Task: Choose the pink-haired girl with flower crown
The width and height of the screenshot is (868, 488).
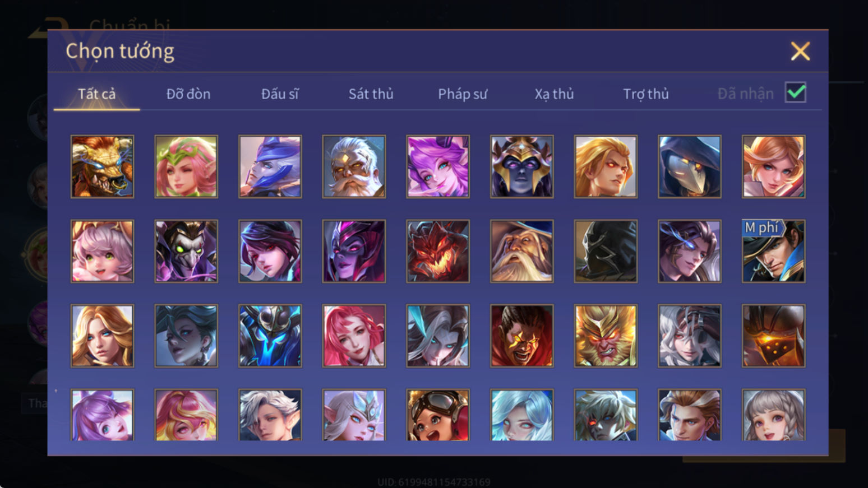Action: 186,166
